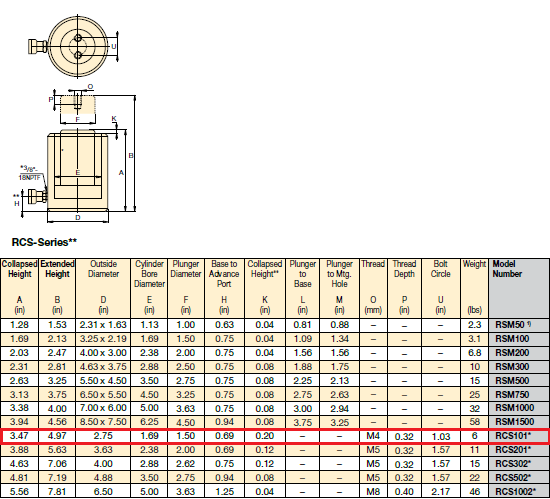Click the Plunger Diameter F header
This screenshot has height=499, width=550.
tap(186, 288)
